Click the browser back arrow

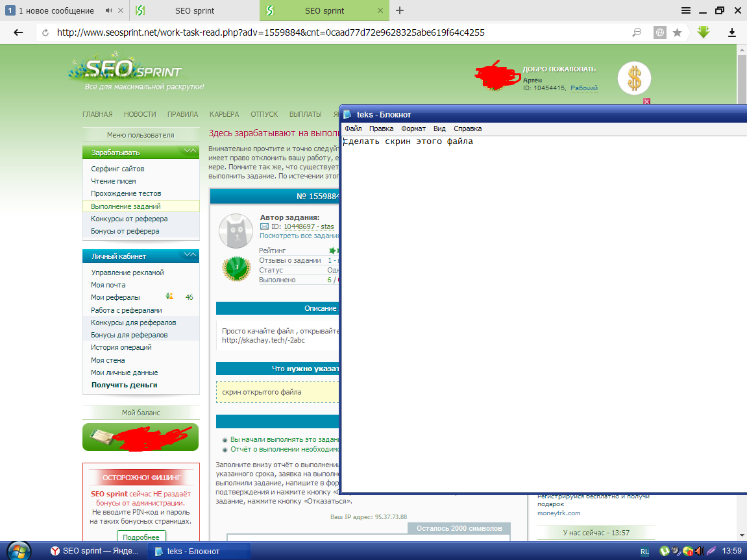coord(18,32)
